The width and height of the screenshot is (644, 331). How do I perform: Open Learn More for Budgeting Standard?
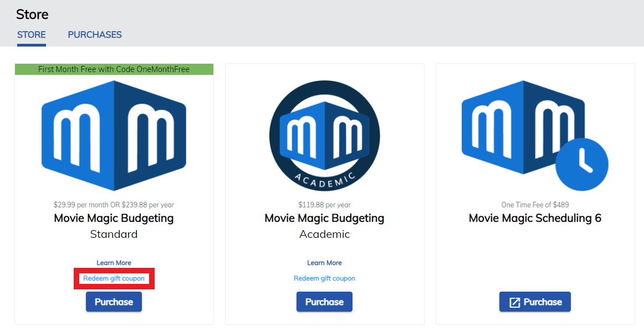114,262
